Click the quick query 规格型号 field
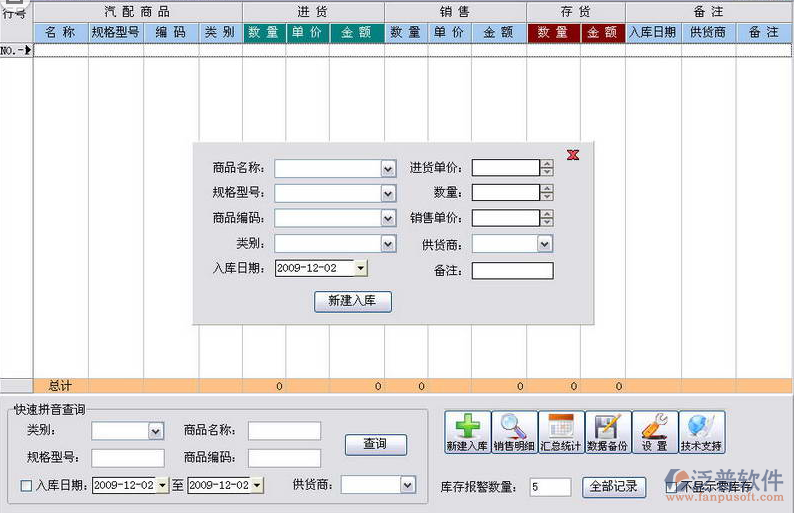Viewport: 794px width, 513px height. point(128,458)
